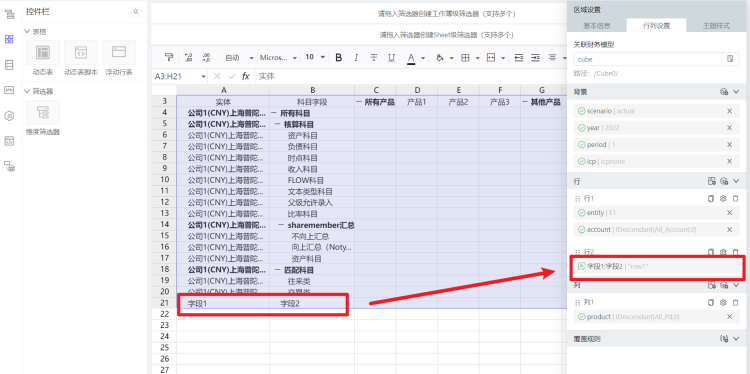
Task: Switch to the 基本信息 tab
Action: point(596,26)
